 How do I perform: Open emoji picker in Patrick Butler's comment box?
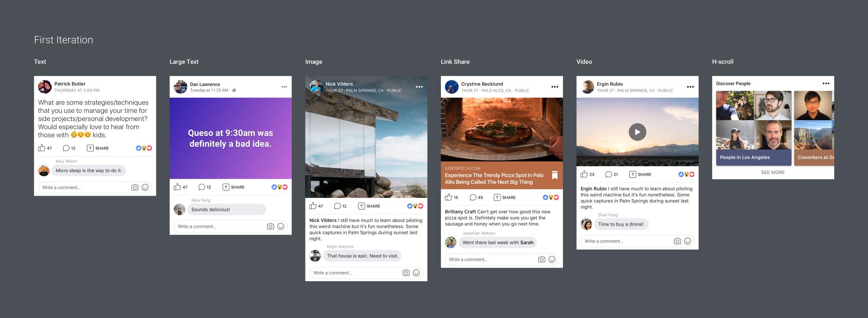pos(145,187)
